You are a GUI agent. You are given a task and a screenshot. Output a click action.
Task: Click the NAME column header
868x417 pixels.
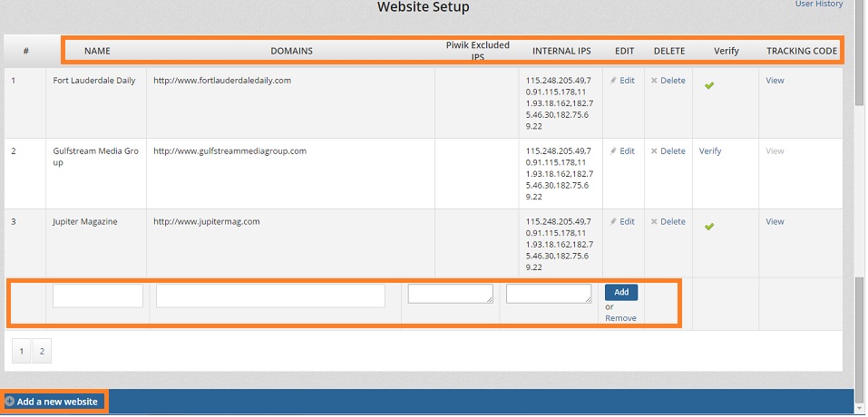coord(97,51)
